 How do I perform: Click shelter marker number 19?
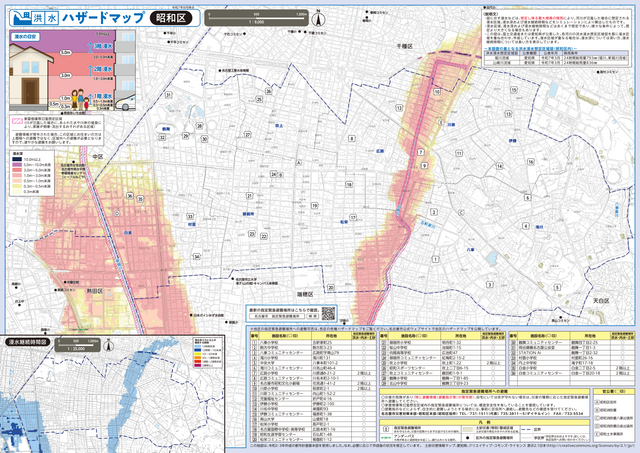pos(315,206)
